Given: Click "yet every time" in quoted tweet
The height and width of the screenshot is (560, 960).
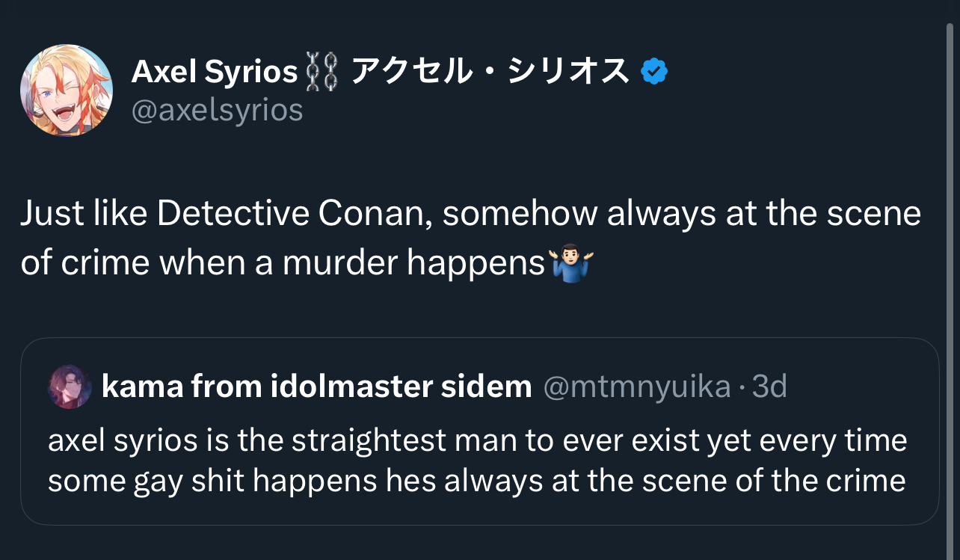Looking at the screenshot, I should (x=804, y=441).
